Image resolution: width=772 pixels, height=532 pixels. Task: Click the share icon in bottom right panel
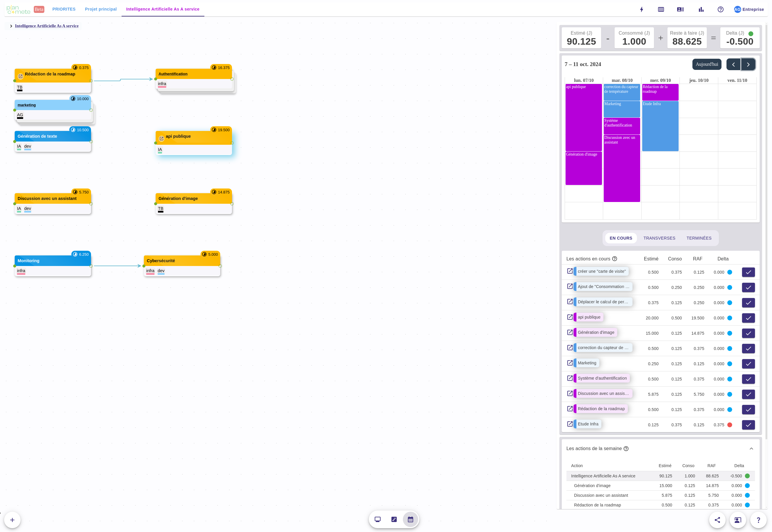coord(717,520)
